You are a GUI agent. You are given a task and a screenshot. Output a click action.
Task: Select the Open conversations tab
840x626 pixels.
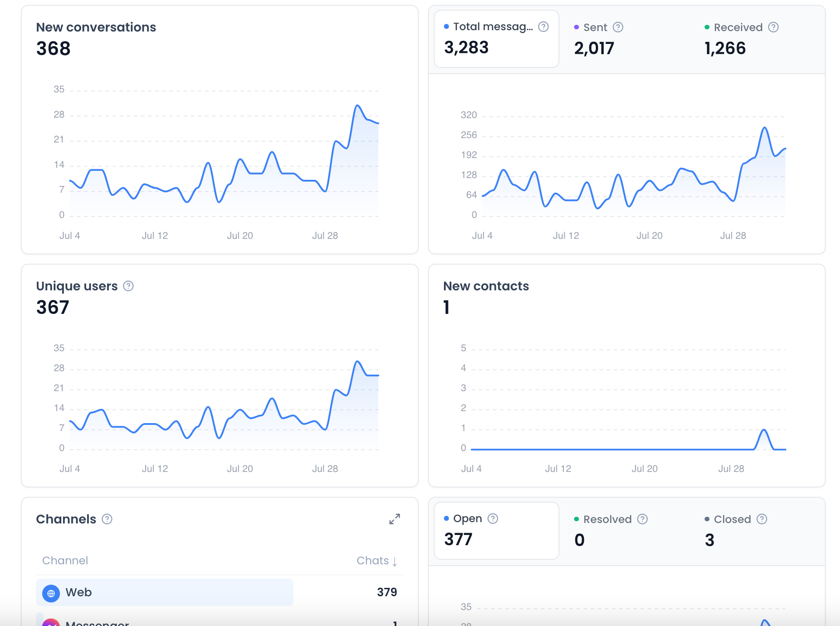(496, 531)
